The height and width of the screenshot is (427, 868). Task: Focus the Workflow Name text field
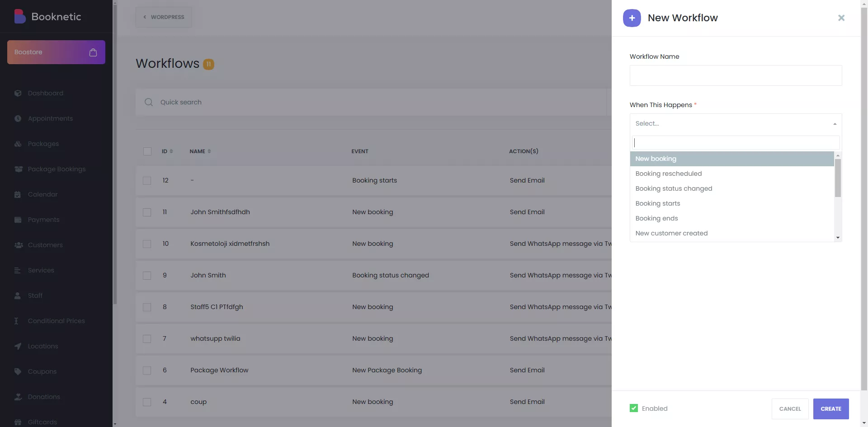pyautogui.click(x=736, y=75)
